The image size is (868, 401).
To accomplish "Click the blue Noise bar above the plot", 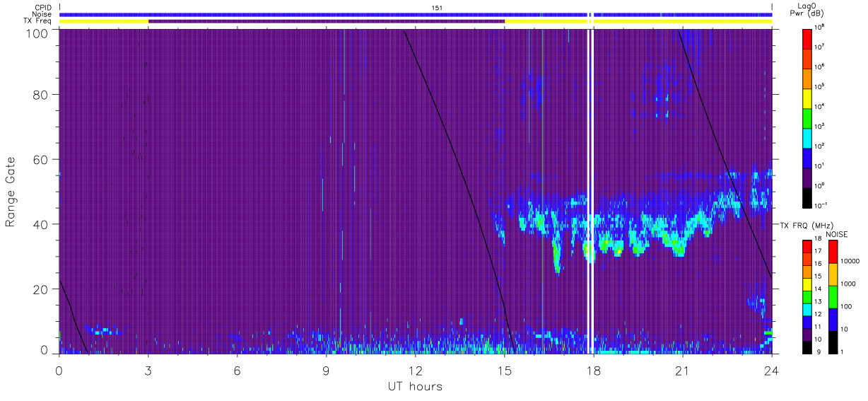I will 416,14.
